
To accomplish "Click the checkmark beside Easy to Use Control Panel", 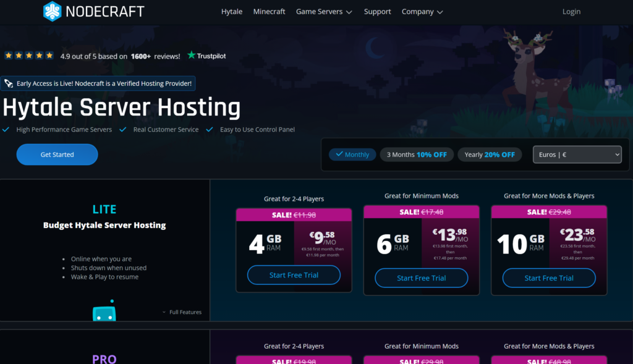I will point(210,130).
